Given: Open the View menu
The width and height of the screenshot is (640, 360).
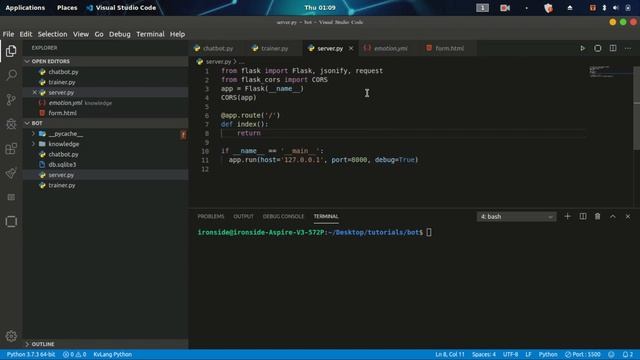Looking at the screenshot, I should click(x=81, y=34).
